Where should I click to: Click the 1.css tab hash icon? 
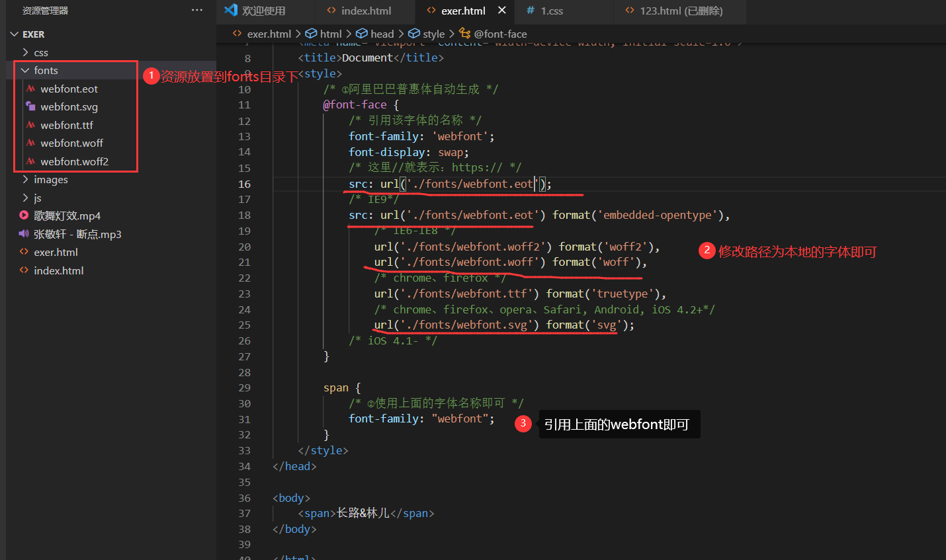pyautogui.click(x=531, y=11)
